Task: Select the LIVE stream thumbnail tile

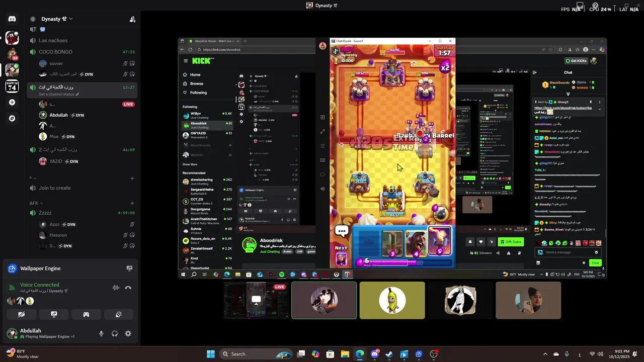Action: pyautogui.click(x=256, y=300)
